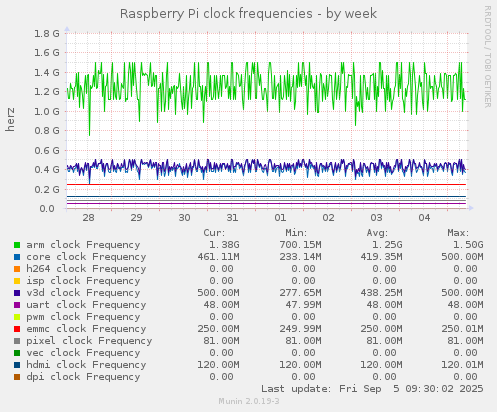497x412 pixels.
Task: Click the x-axis date label 04
Action: pyautogui.click(x=424, y=218)
